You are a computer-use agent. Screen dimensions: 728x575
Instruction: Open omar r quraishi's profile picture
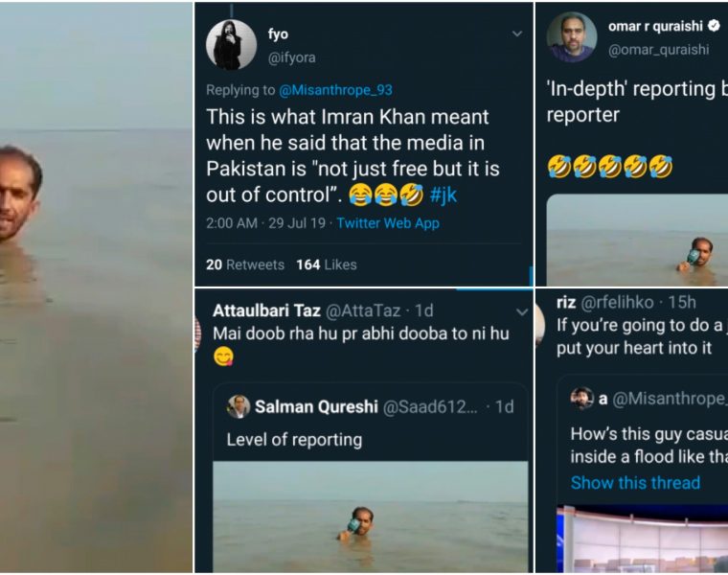[x=572, y=37]
